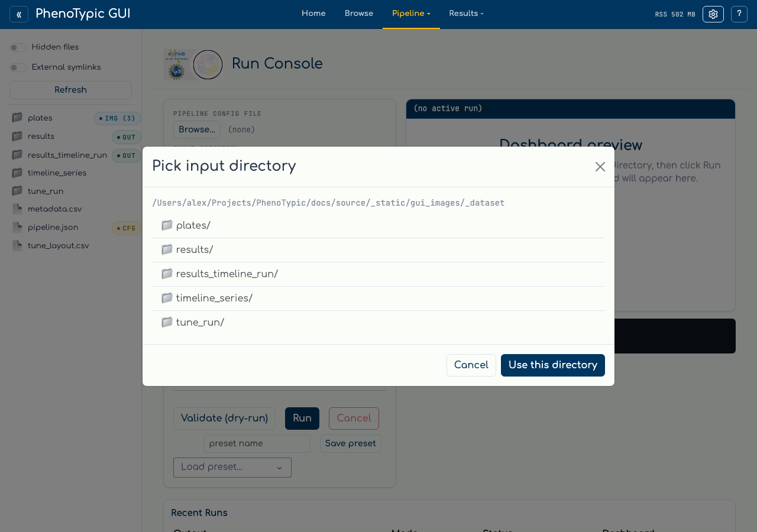This screenshot has height=532, width=757.
Task: Click plates name in sidebar
Action: point(40,118)
